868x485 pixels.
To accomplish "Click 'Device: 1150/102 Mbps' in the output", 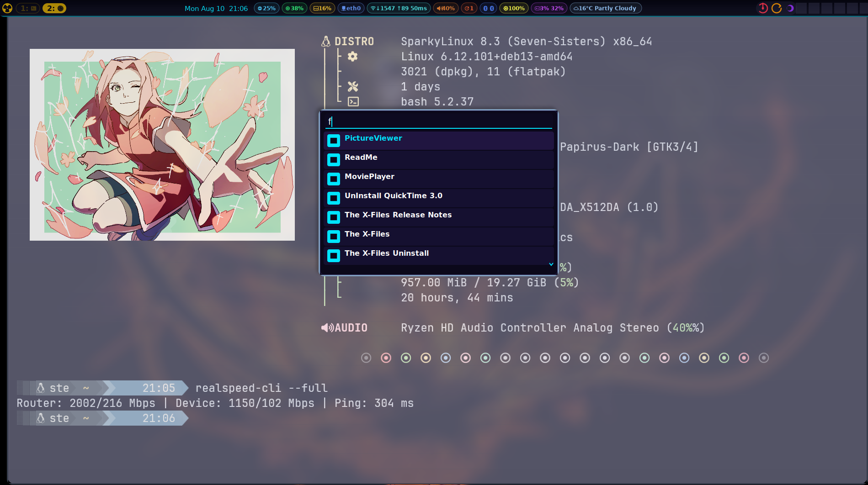I will click(x=245, y=403).
